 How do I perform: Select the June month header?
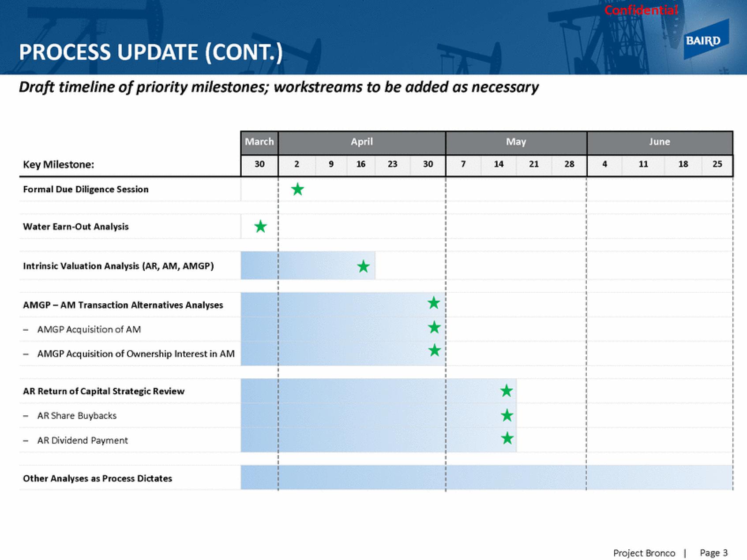click(x=660, y=142)
